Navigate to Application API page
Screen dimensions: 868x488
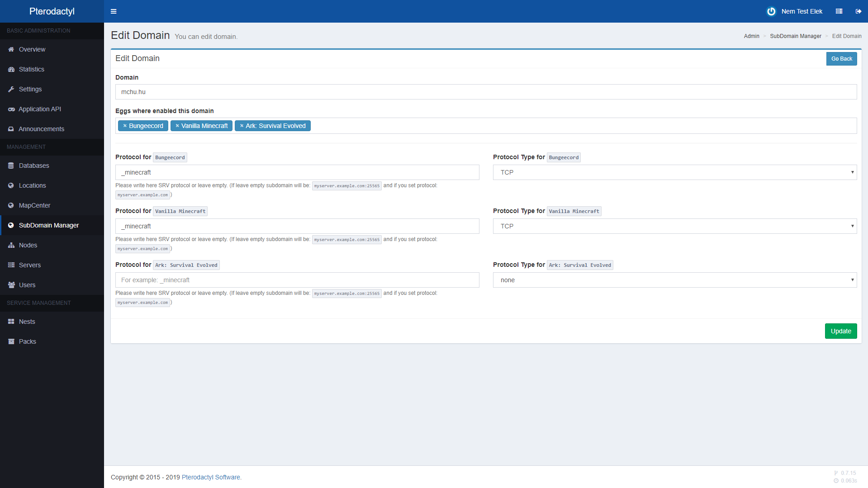coord(40,109)
